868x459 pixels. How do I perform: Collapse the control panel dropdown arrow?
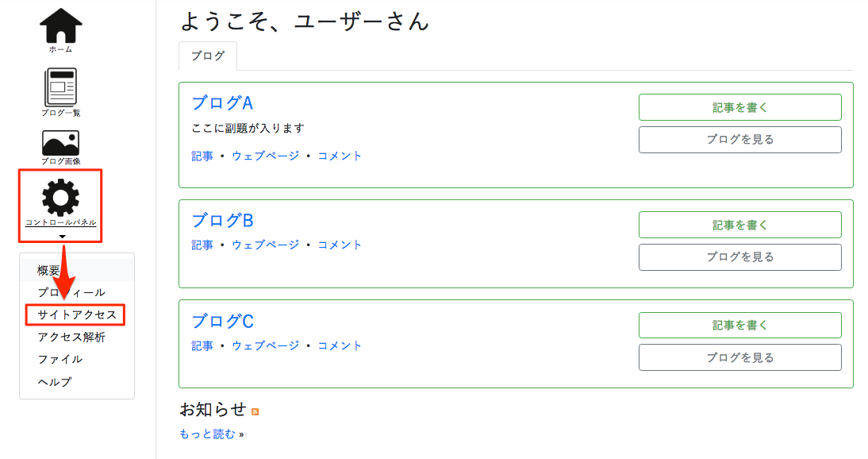(x=62, y=237)
